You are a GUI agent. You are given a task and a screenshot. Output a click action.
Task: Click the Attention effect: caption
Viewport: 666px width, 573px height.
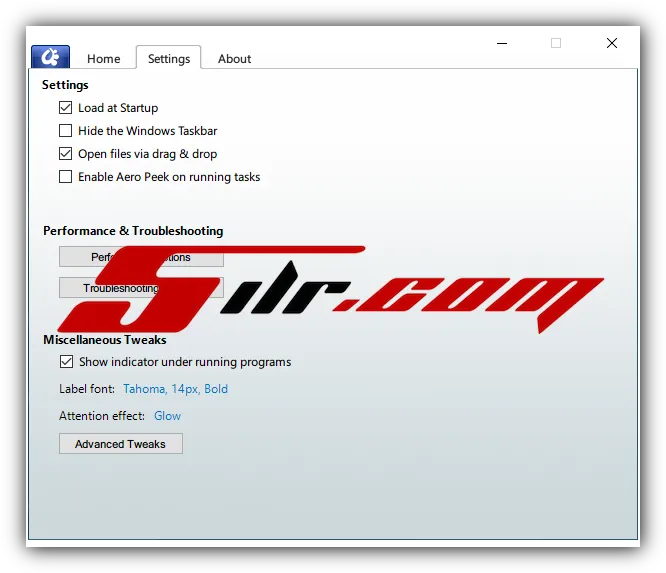(x=102, y=415)
